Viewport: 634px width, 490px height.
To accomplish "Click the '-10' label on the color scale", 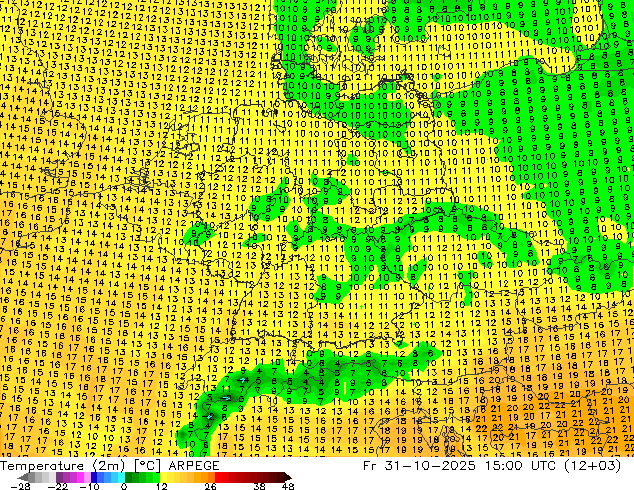I will click(89, 486).
